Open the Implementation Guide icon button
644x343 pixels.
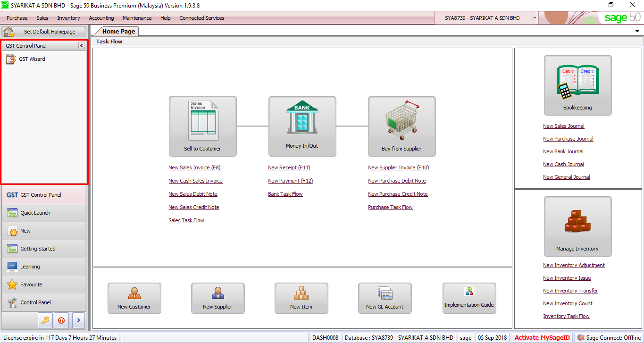click(x=469, y=298)
